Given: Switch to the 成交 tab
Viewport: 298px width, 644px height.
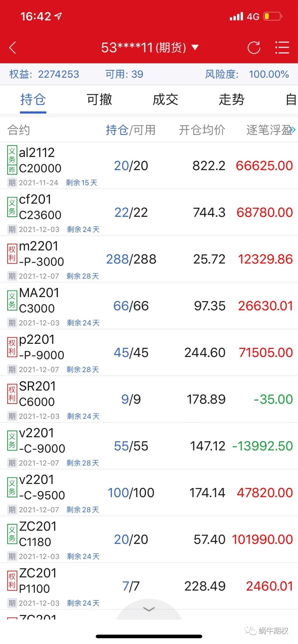Looking at the screenshot, I should (x=166, y=99).
